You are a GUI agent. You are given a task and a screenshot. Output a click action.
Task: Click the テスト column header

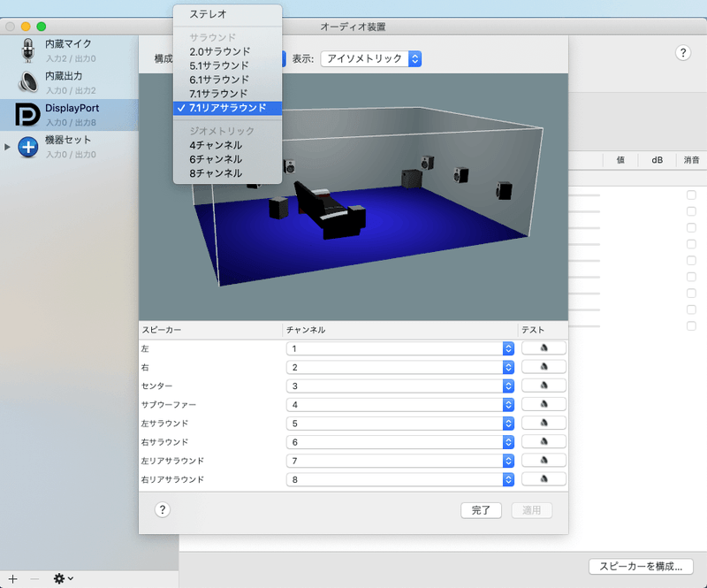[543, 330]
